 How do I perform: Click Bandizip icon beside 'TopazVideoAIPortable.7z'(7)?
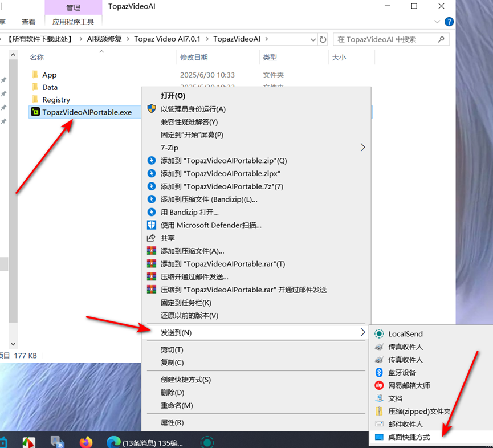click(x=152, y=186)
